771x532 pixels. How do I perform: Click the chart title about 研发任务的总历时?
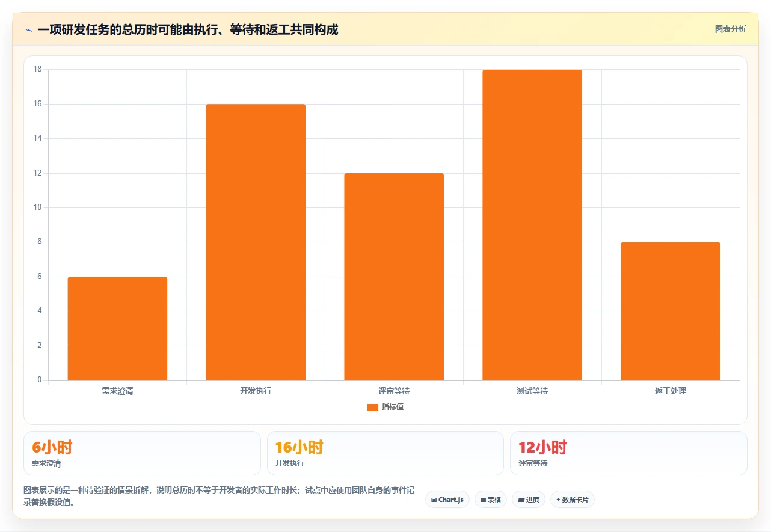188,29
